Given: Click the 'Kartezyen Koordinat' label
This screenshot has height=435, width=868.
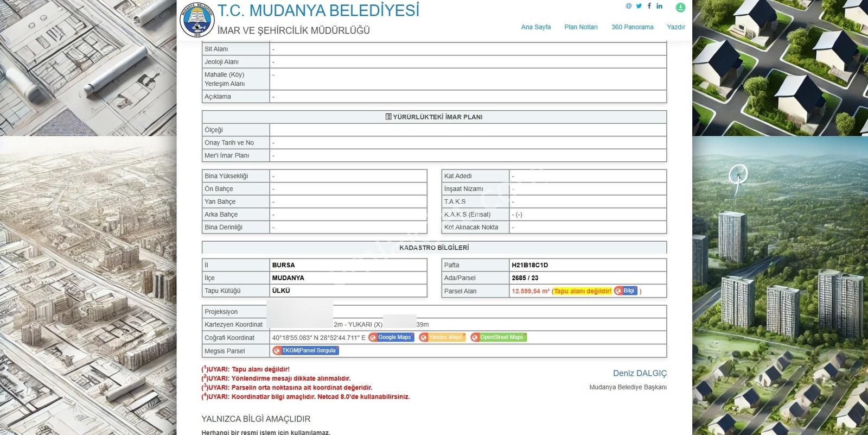Looking at the screenshot, I should tap(233, 325).
